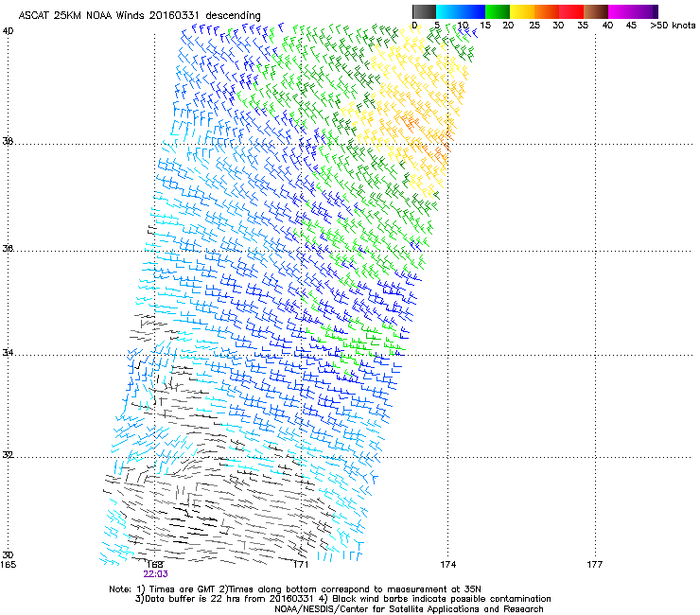Click the cyan-blue 5-15 knots color swatch
The height and width of the screenshot is (615, 700).
point(461,11)
